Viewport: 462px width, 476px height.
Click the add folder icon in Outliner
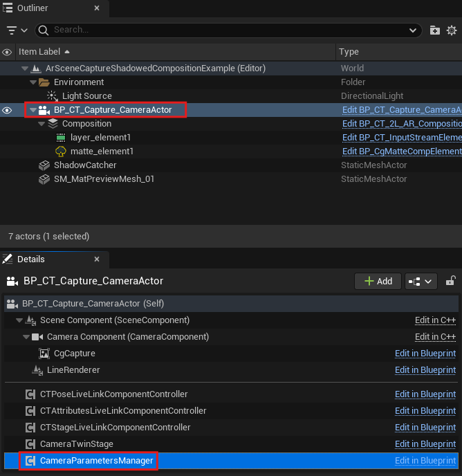434,30
